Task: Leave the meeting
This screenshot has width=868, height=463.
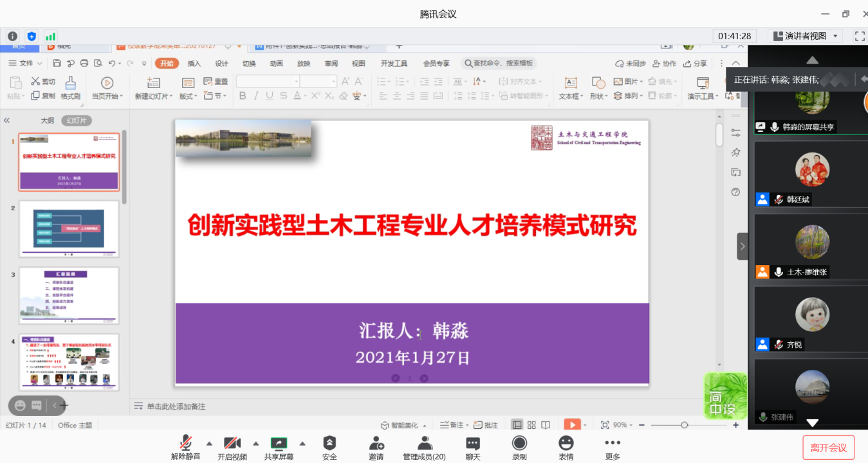Action: 828,448
